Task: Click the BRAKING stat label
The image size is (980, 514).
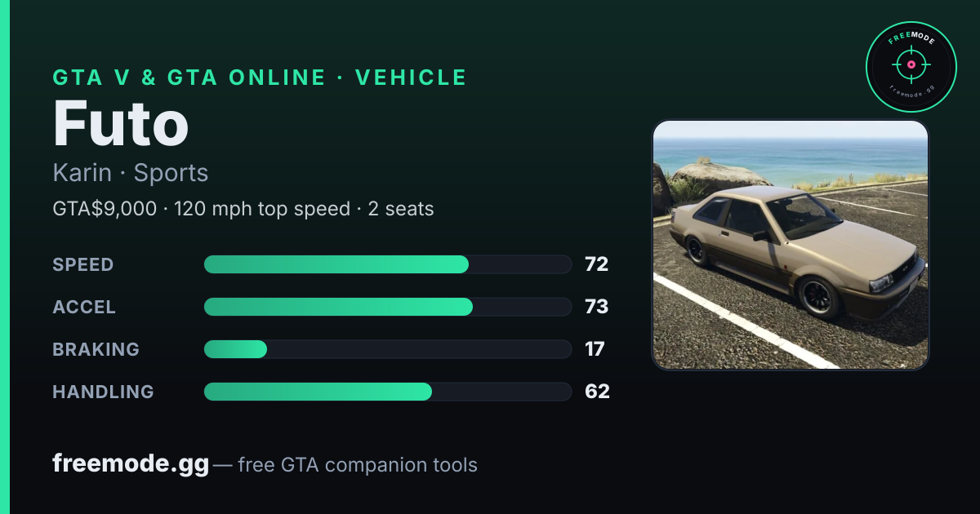Action: pyautogui.click(x=96, y=349)
